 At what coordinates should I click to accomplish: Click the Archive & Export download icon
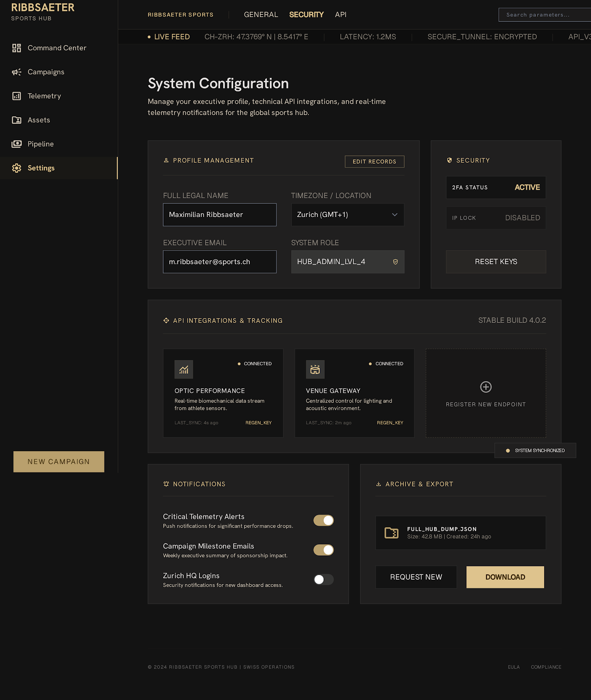pyautogui.click(x=379, y=484)
